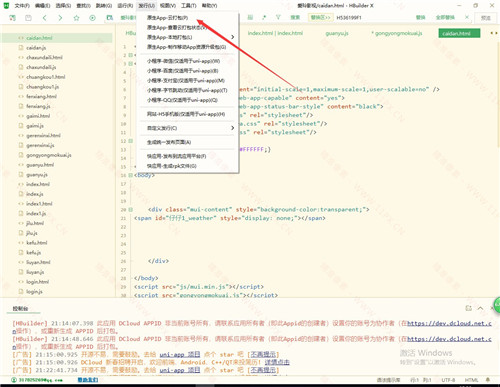This screenshot has width=500, height=387.
Task: Open the 视图(V) menu
Action: pos(168,6)
